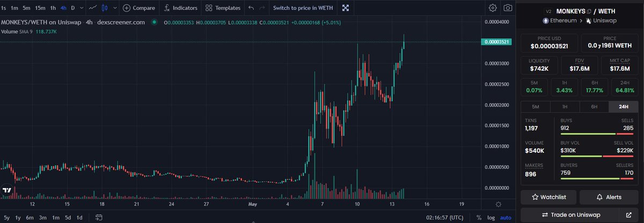
Task: Undo the last chart action
Action: pyautogui.click(x=251, y=8)
